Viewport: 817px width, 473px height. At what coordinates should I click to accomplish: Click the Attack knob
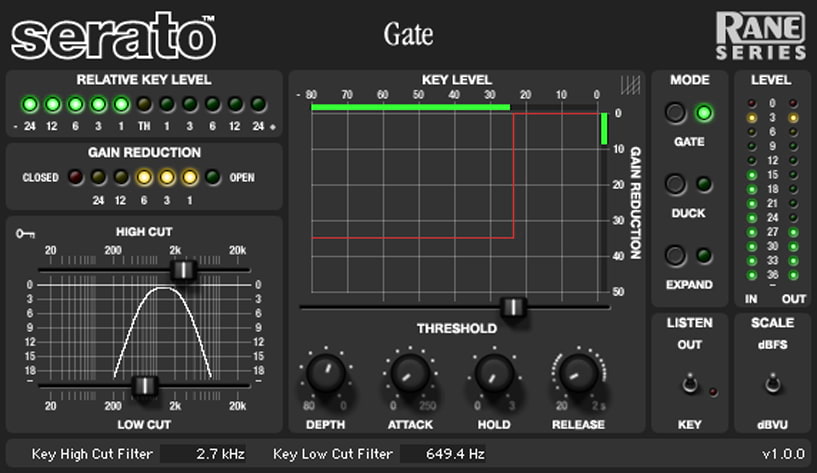pyautogui.click(x=410, y=373)
